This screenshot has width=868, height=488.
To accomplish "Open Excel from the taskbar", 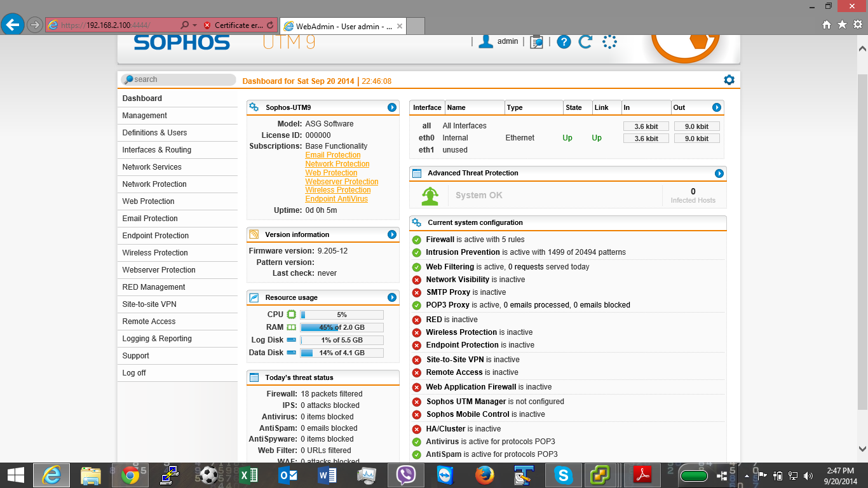I will (248, 475).
